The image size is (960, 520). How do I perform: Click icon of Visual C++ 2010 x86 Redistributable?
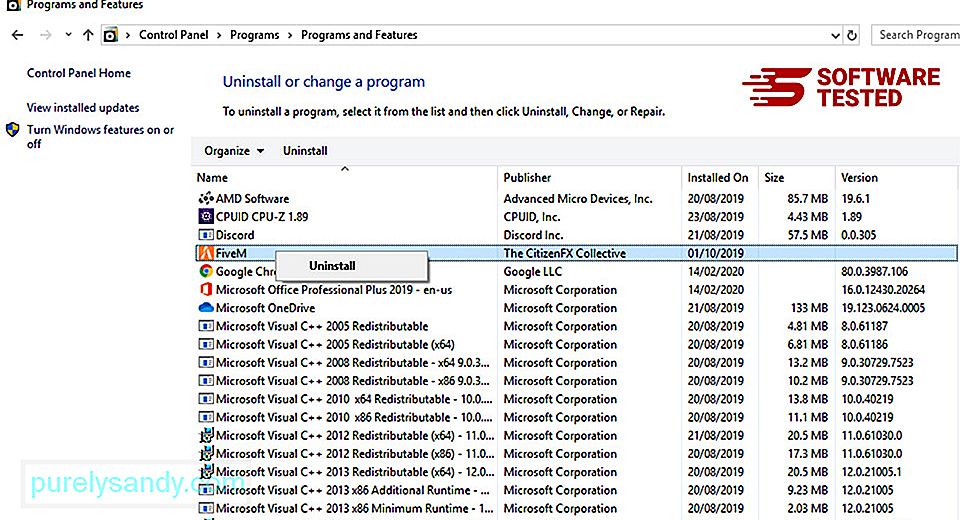click(x=206, y=417)
